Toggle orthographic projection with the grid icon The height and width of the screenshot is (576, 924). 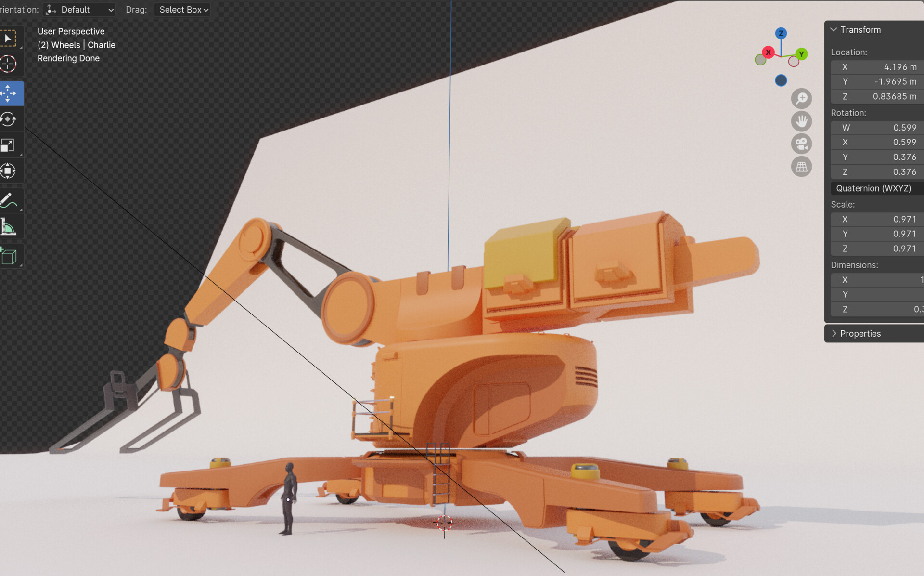coord(801,166)
